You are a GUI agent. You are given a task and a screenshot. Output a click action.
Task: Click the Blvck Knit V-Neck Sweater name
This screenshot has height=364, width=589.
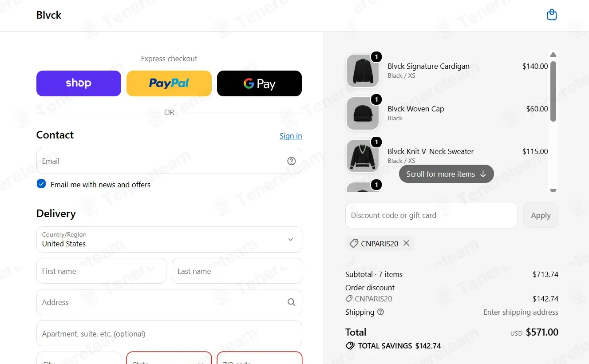431,151
